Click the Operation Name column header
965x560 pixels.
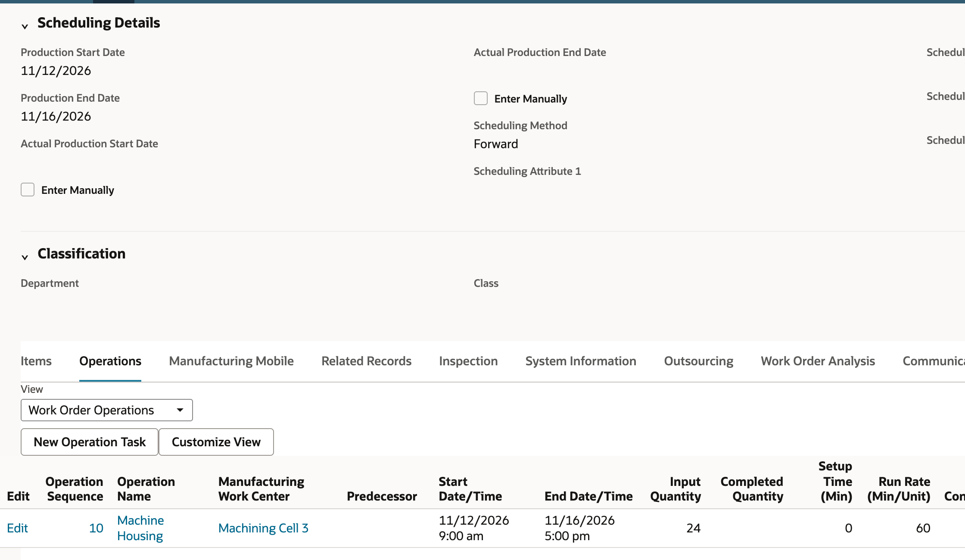tap(146, 489)
